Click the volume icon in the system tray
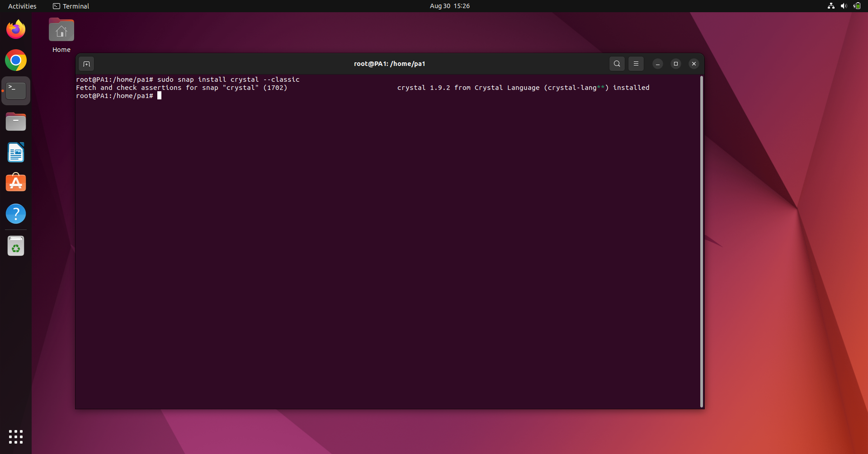868x454 pixels. click(x=844, y=6)
